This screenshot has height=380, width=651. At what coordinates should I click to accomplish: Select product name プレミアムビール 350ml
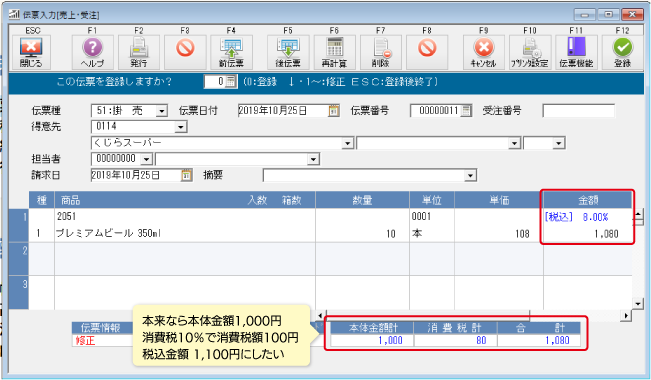pos(108,234)
